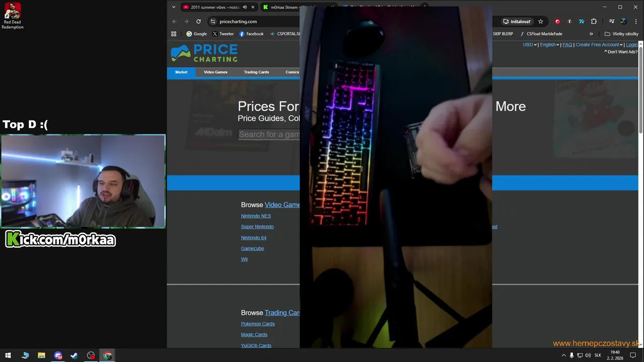
Task: Select the Market navigation tab
Action: (x=181, y=72)
